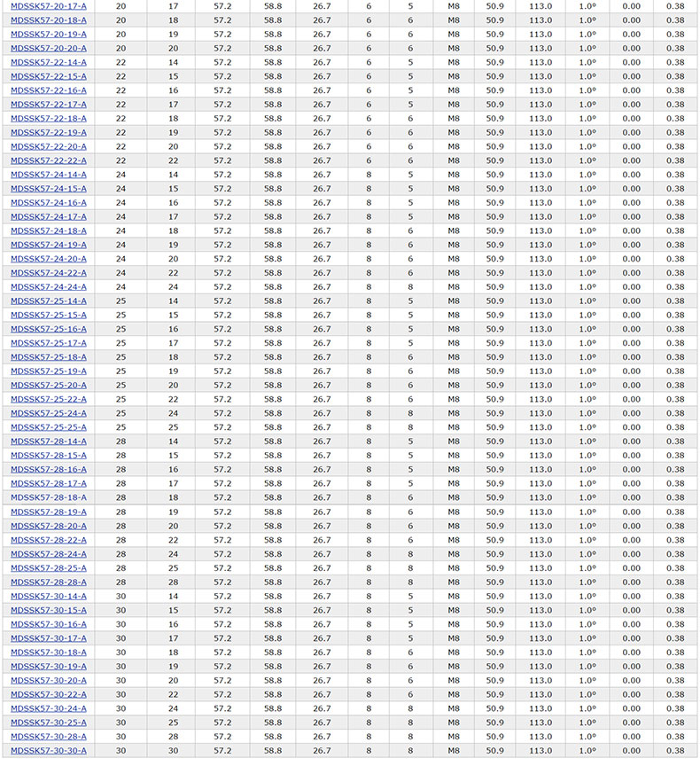This screenshot has height=766, width=700.
Task: Follow the MDSSK57-25-14-A link
Action: tap(49, 301)
